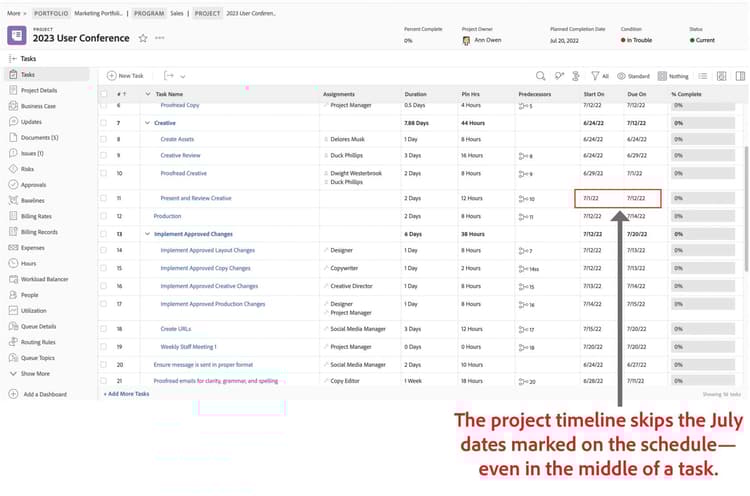Click the purple project icon in header
The height and width of the screenshot is (496, 750).
click(x=17, y=35)
